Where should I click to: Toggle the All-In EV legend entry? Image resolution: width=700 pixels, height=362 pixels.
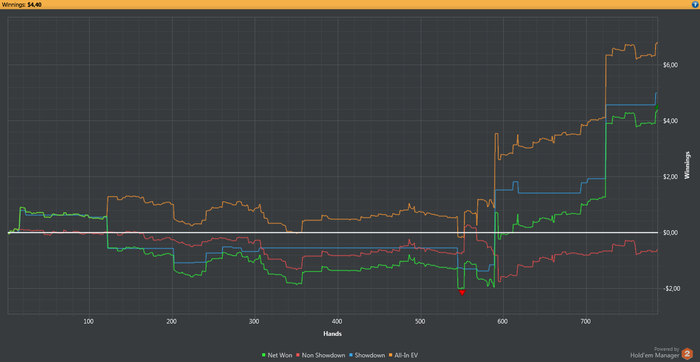pos(404,355)
